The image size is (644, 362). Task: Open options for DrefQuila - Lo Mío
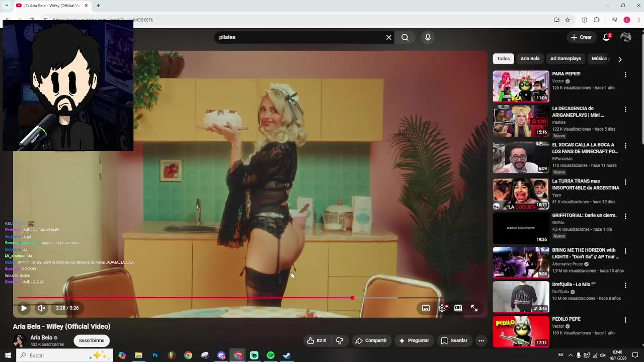(x=625, y=285)
